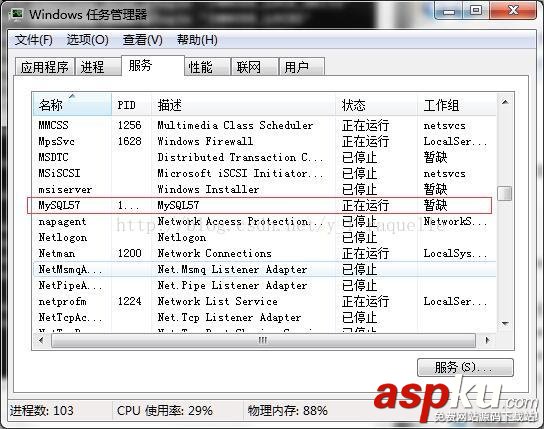Select the NetMsmqA... service row

[264, 269]
